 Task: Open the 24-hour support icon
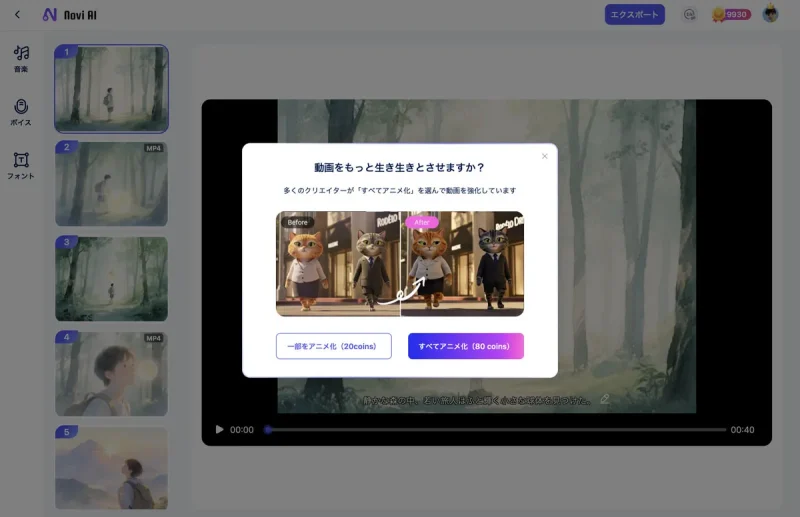coord(688,15)
